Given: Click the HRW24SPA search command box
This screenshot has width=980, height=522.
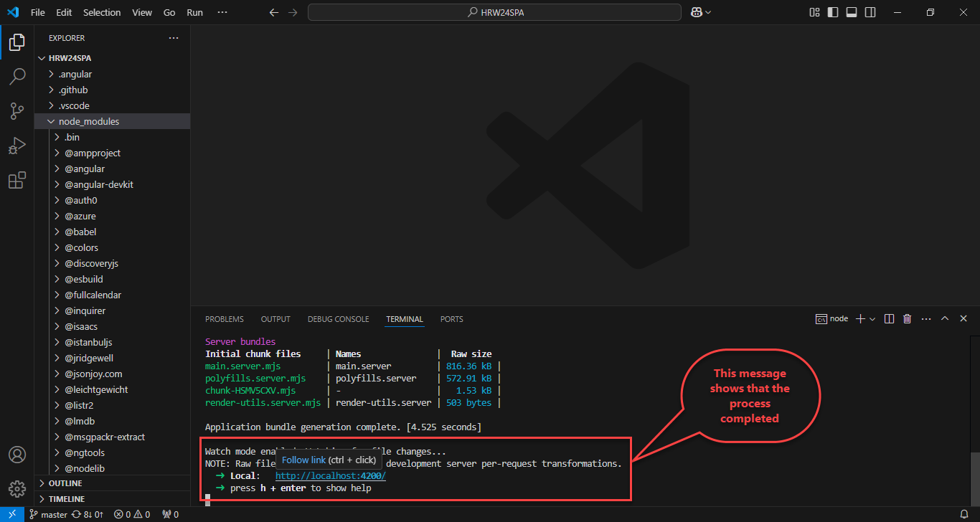Looking at the screenshot, I should pyautogui.click(x=494, y=12).
